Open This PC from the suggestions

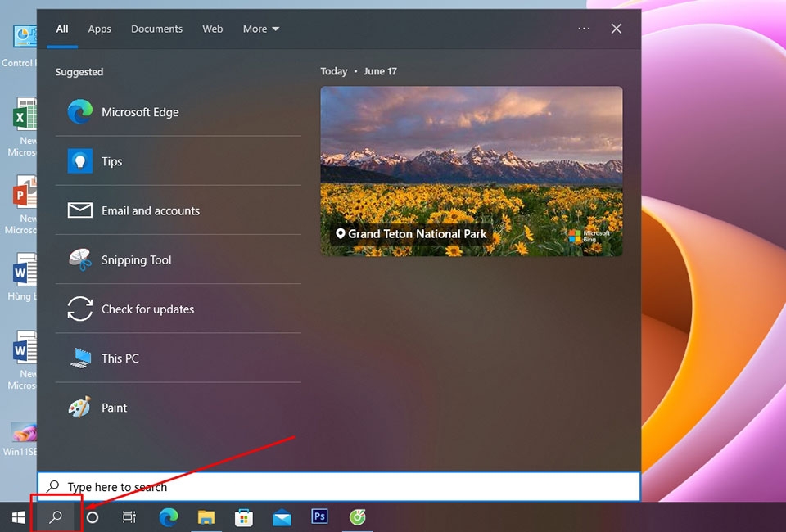coord(119,358)
